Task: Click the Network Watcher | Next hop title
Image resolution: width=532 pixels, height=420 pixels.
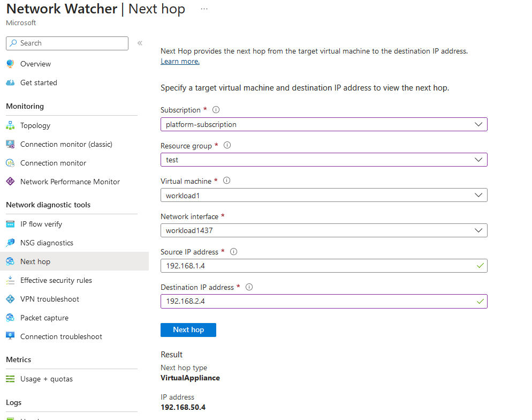Action: 96,9
